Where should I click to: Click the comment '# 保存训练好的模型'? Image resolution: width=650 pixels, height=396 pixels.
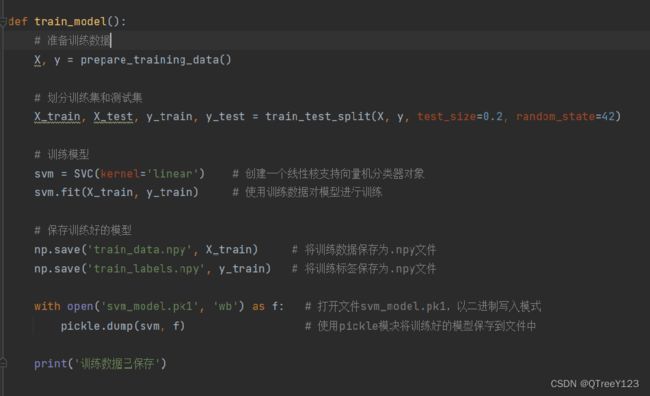point(83,230)
